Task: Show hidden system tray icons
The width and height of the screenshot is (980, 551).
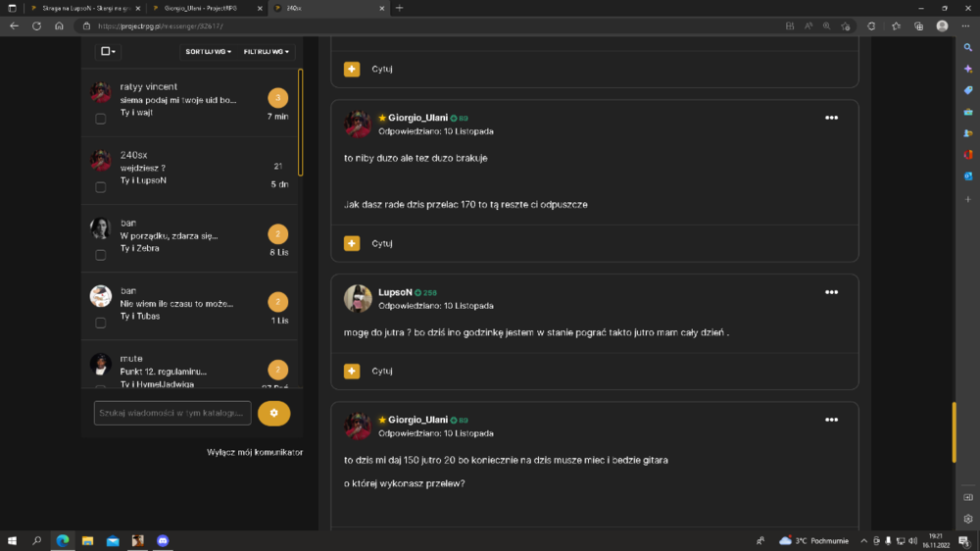Action: coord(863,541)
